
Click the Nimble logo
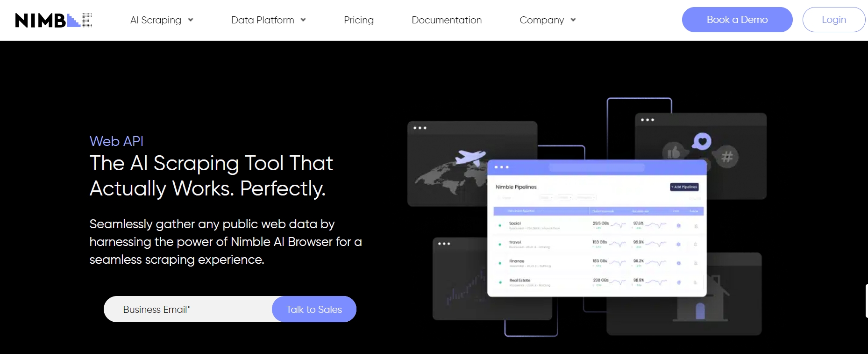tap(53, 20)
